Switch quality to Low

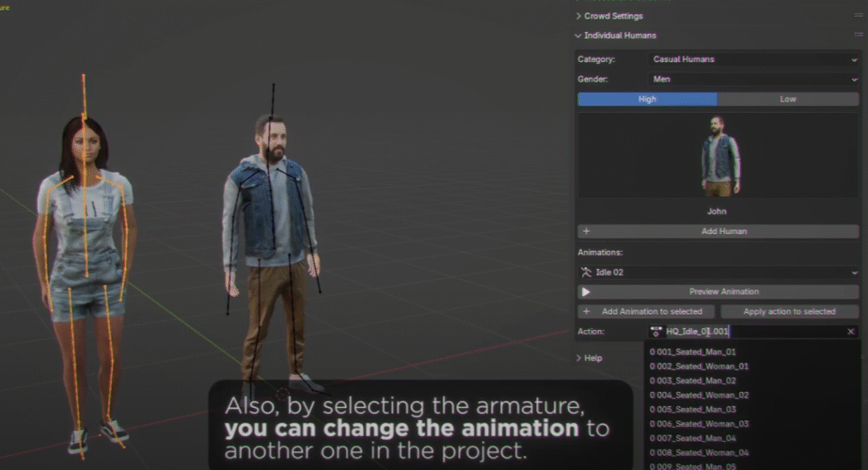(788, 99)
